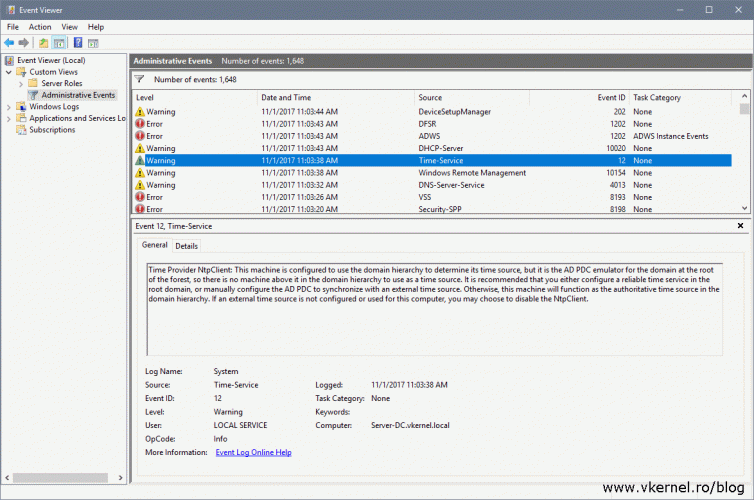
Task: Open the Help menu
Action: (x=96, y=27)
